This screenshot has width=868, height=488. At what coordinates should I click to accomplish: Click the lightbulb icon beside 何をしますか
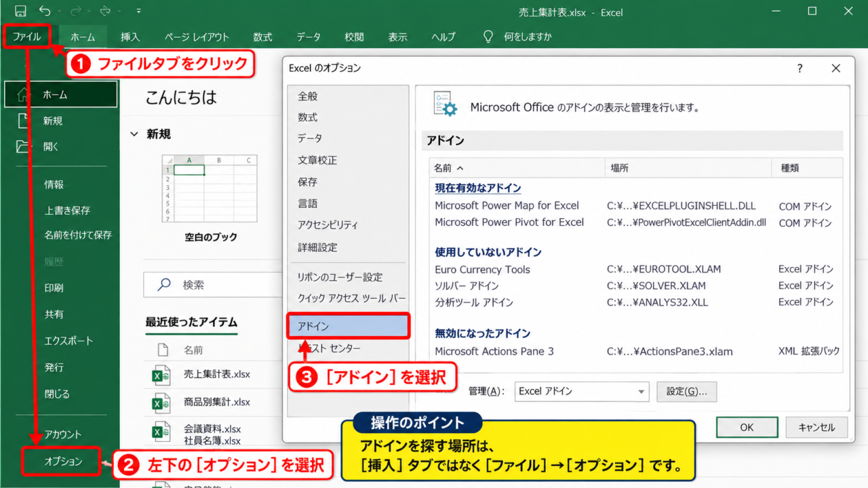point(488,37)
